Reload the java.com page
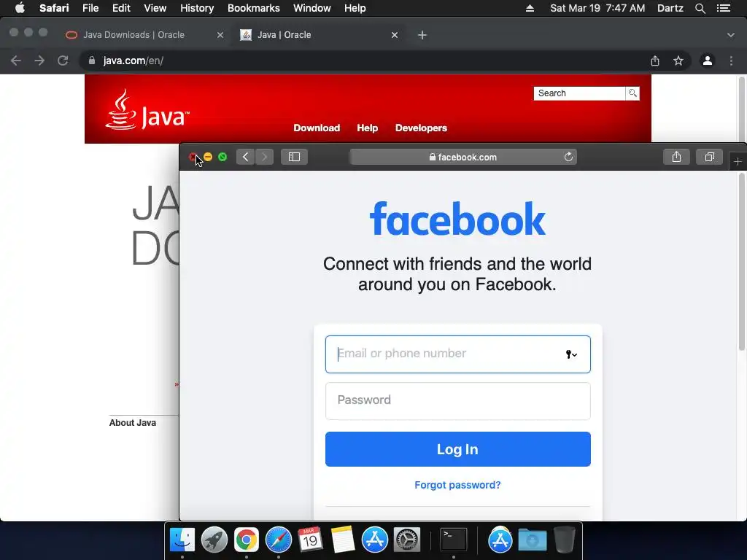 coord(63,61)
